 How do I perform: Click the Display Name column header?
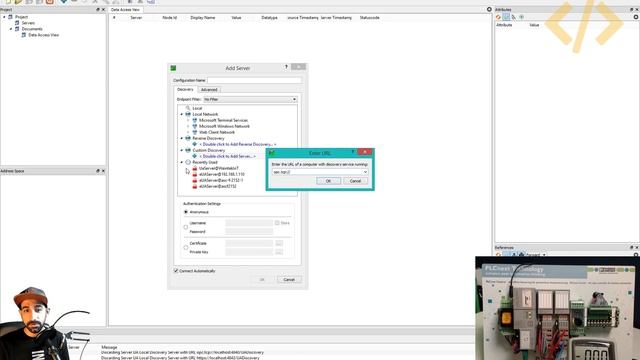click(x=202, y=18)
